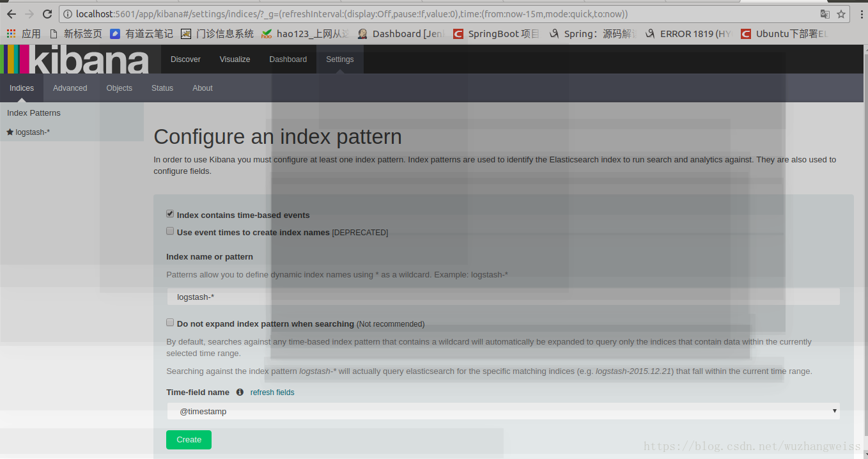Go back with browser back arrow

pyautogui.click(x=12, y=14)
